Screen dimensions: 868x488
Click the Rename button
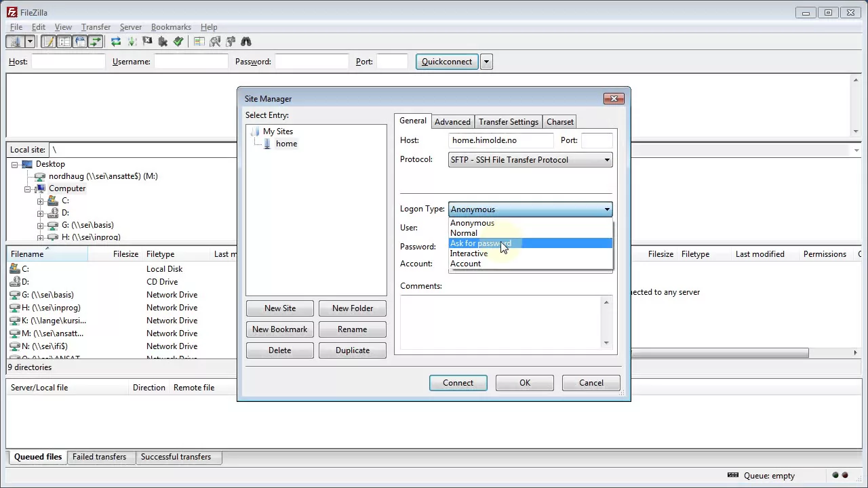pos(353,329)
